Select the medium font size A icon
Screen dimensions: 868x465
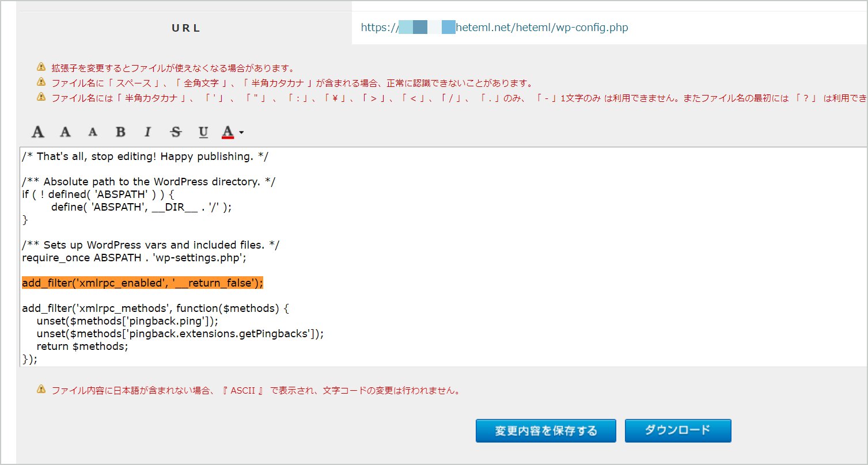click(x=66, y=132)
